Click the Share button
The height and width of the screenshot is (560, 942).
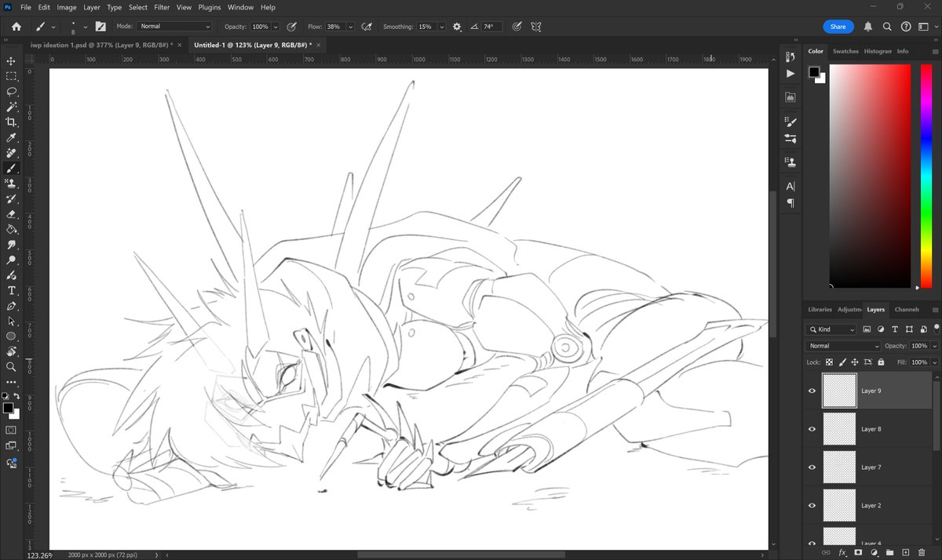point(838,27)
